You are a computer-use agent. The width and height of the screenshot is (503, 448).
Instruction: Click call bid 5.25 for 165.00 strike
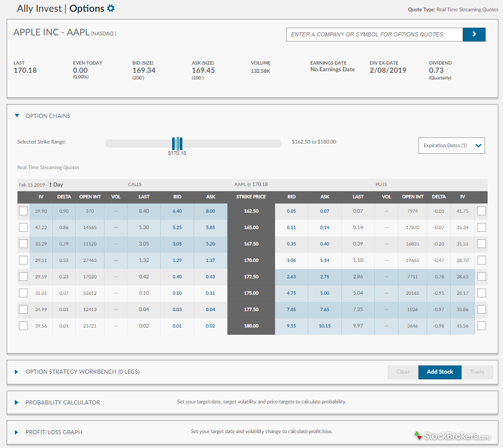tap(177, 227)
